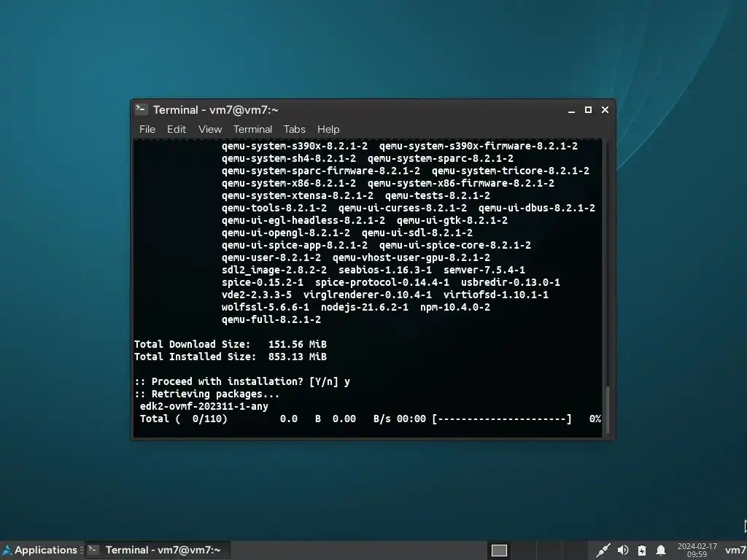Click the 'semver-7.5.4-1' package name

(x=484, y=270)
